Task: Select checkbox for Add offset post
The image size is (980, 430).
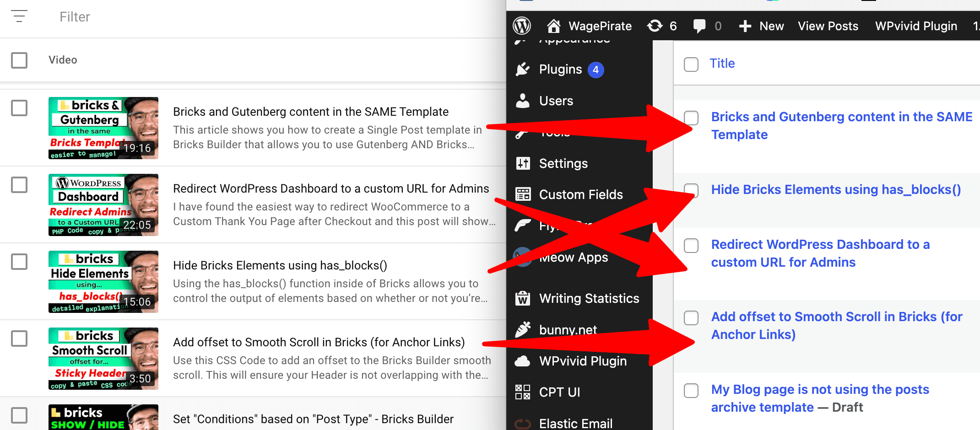Action: [x=691, y=317]
